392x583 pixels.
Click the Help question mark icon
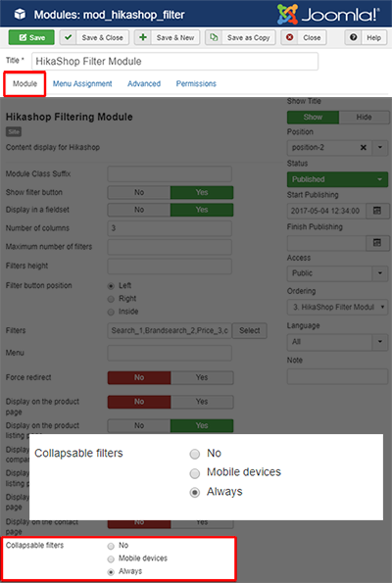(354, 37)
